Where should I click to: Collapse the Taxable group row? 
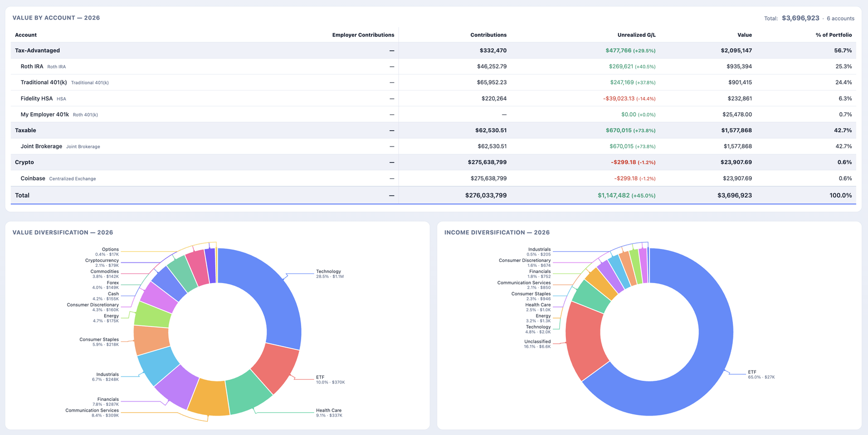point(433,130)
